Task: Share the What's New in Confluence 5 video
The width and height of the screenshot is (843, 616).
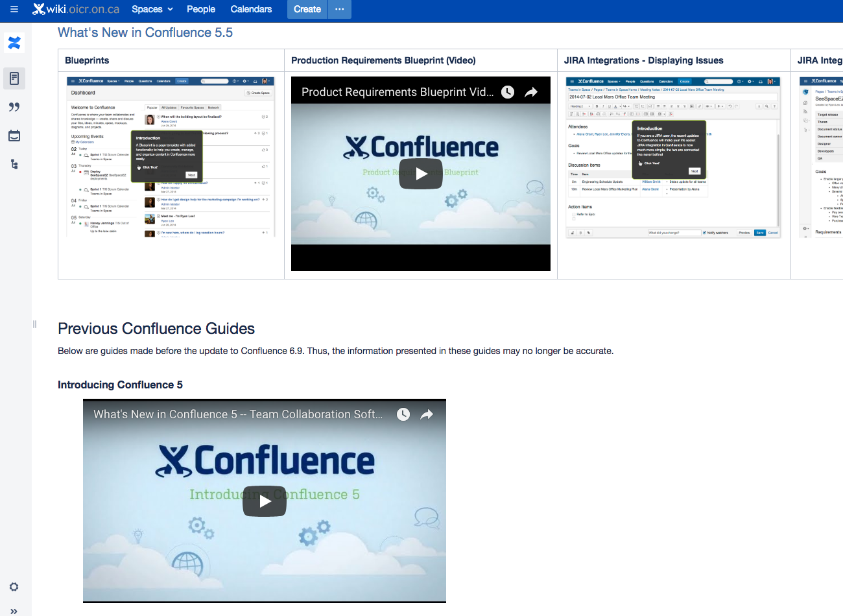Action: (427, 414)
